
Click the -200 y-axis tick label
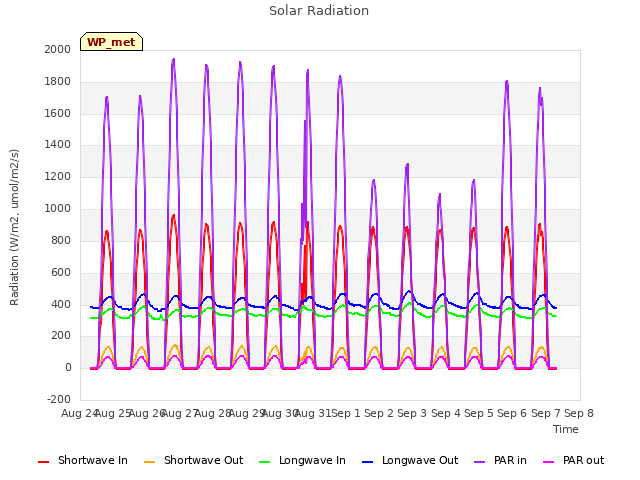coord(59,399)
